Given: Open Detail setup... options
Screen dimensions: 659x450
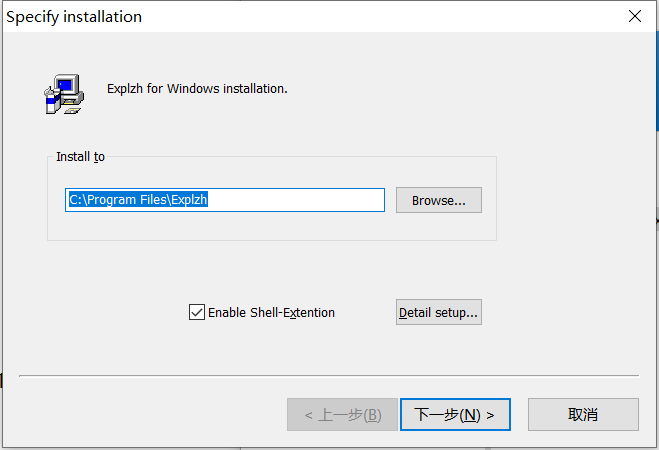Looking at the screenshot, I should pos(439,312).
